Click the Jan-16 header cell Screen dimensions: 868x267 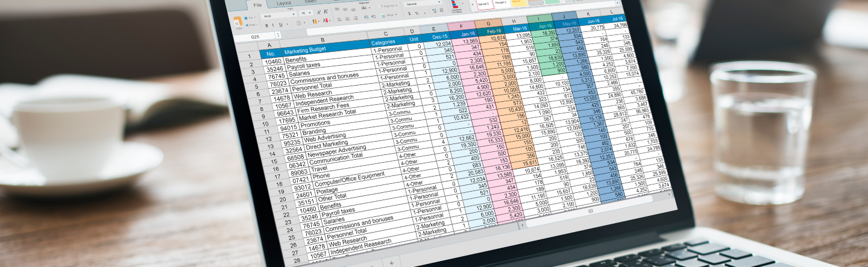tap(464, 34)
